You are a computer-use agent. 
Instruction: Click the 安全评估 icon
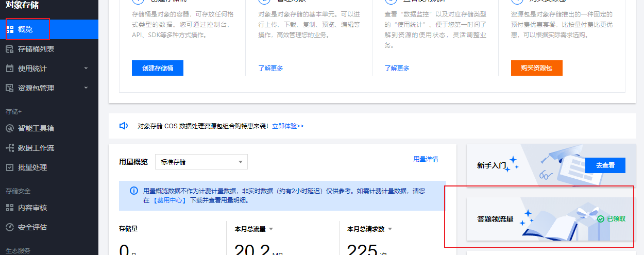(x=10, y=227)
